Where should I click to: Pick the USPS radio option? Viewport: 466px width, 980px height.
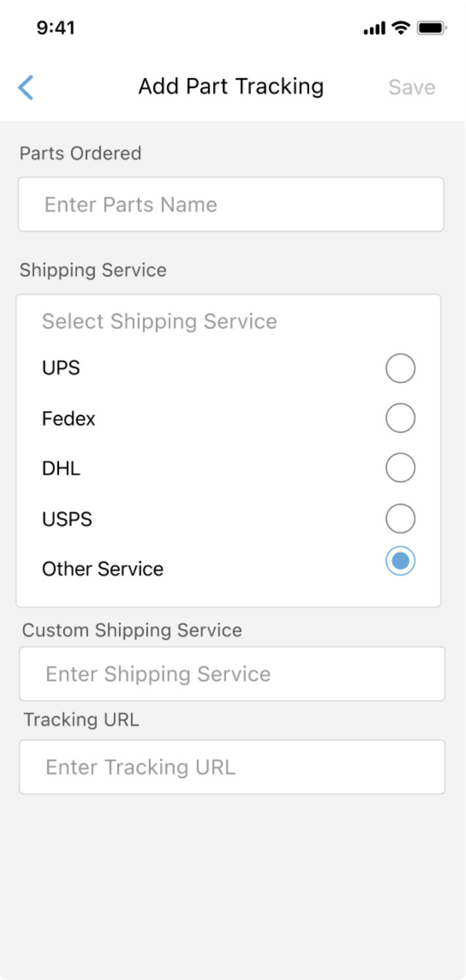coord(400,519)
